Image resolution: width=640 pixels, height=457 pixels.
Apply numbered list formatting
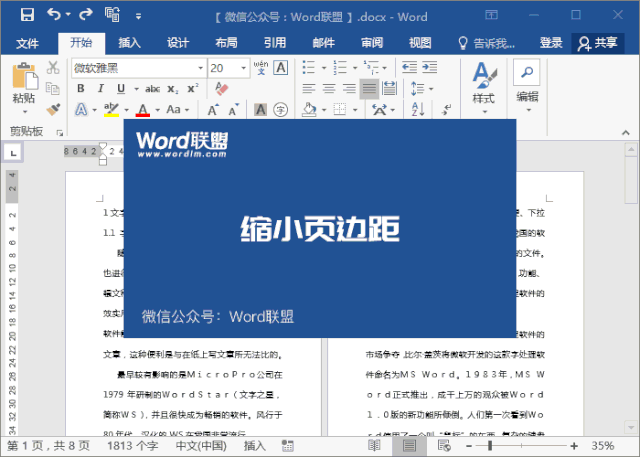(340, 67)
